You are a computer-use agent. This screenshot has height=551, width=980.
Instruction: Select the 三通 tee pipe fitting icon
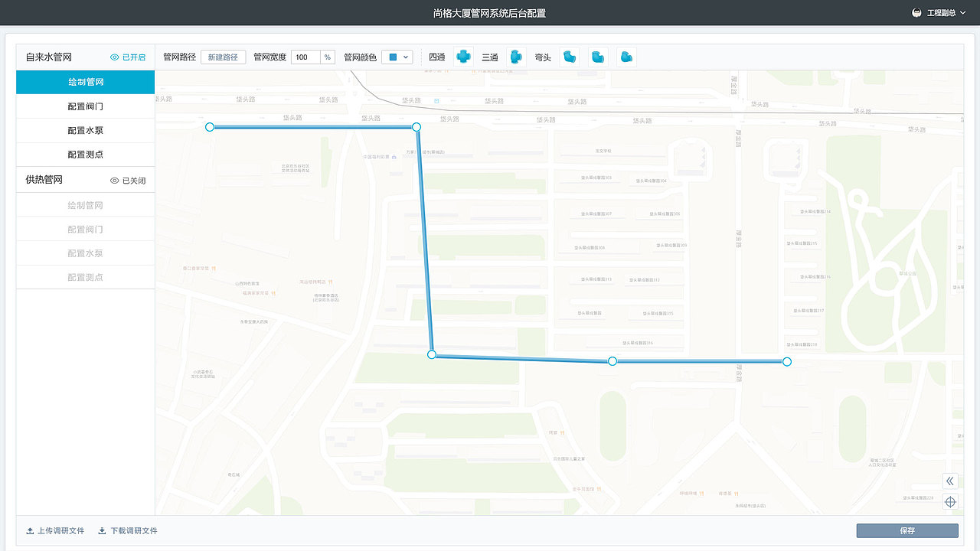pyautogui.click(x=517, y=57)
